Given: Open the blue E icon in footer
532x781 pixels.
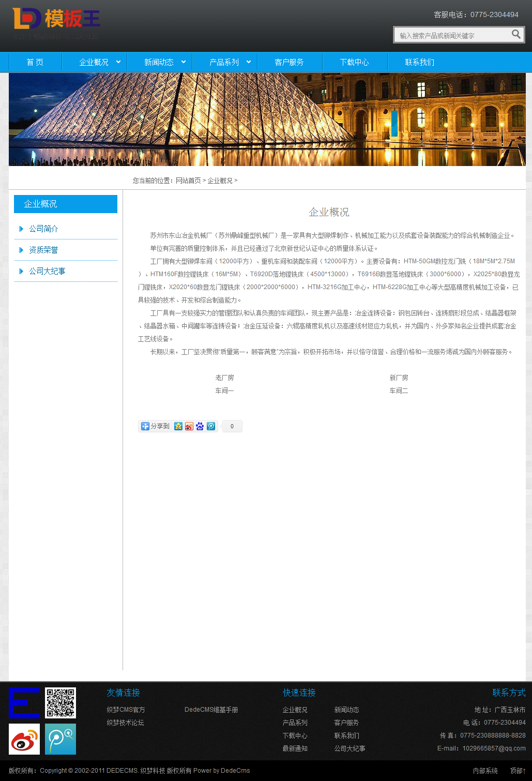Looking at the screenshot, I should 24,703.
